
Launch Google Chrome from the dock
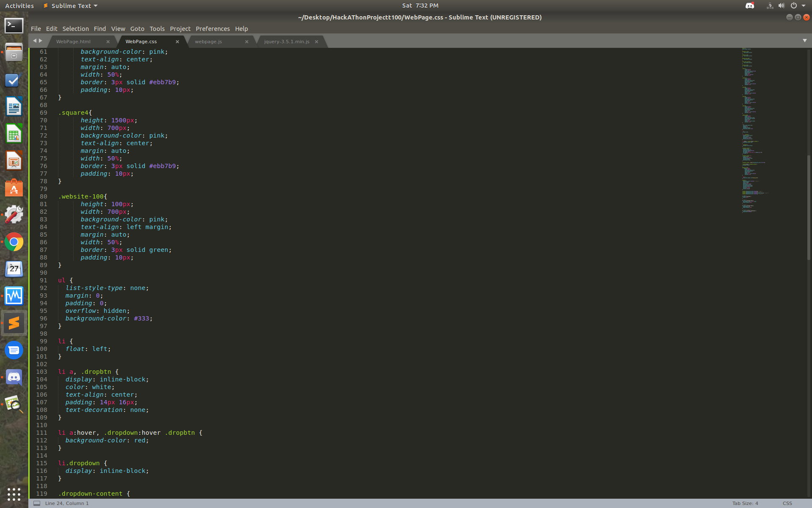[x=14, y=242]
